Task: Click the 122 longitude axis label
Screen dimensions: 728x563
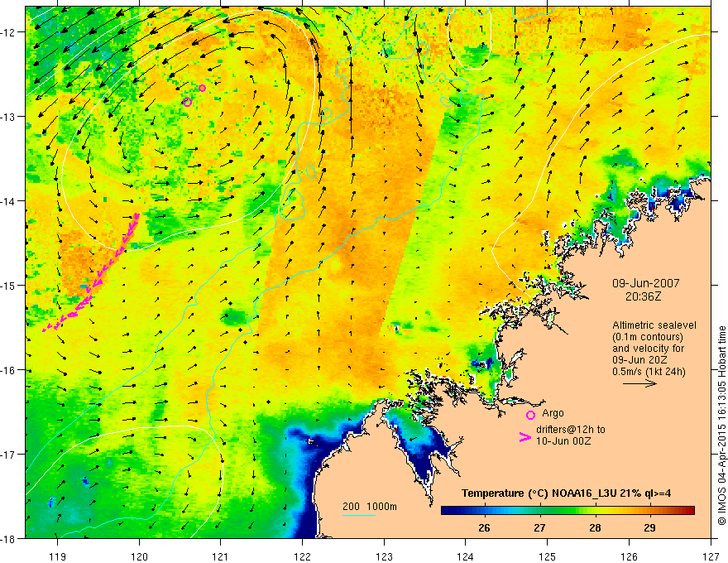Action: pos(302,556)
